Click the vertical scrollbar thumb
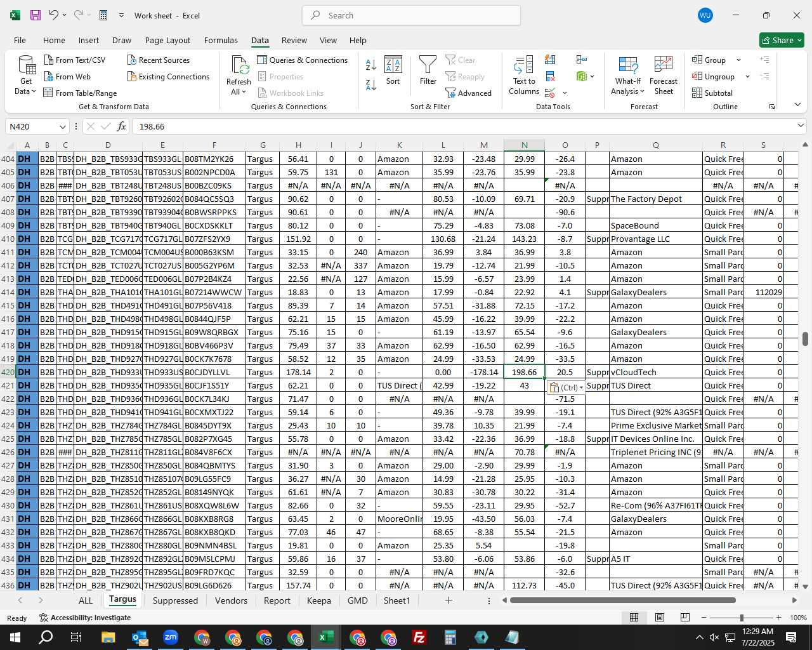Screen dimensions: 812x650 coord(805,338)
